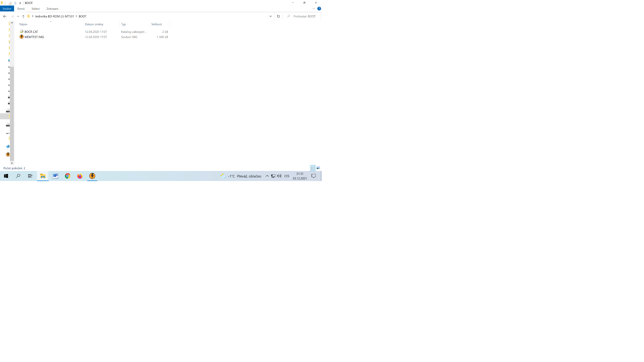Open Google Chrome from the taskbar
Screen dimensions: 644x362
67,176
